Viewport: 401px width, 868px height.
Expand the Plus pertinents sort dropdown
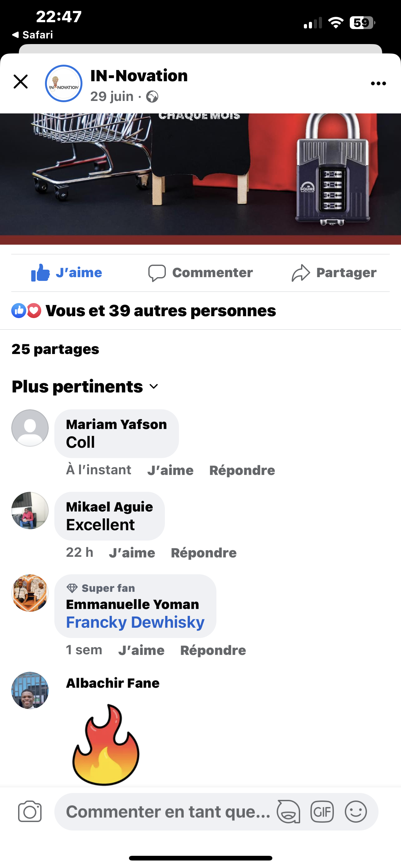[85, 387]
